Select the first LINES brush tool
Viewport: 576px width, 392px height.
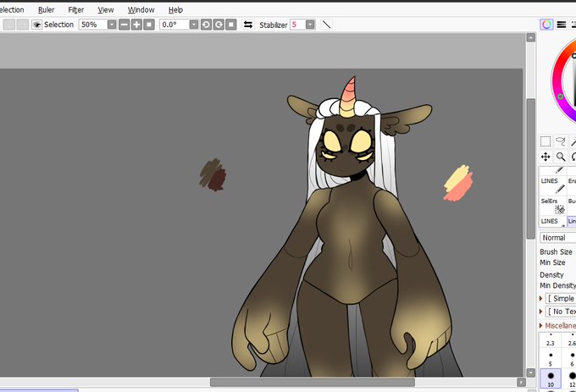[553, 185]
